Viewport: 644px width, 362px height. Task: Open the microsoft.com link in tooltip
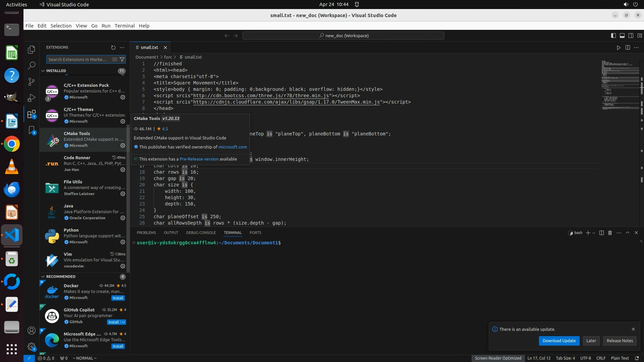(232, 147)
